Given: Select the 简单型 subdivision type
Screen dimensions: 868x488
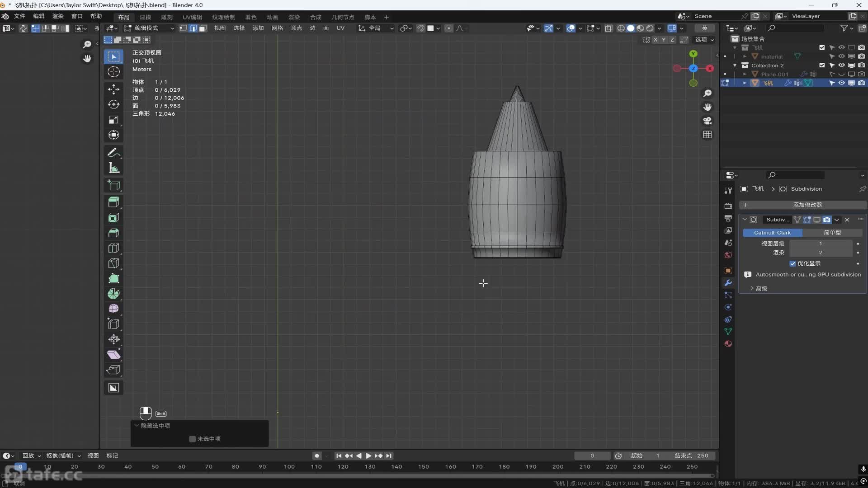Looking at the screenshot, I should pos(832,233).
